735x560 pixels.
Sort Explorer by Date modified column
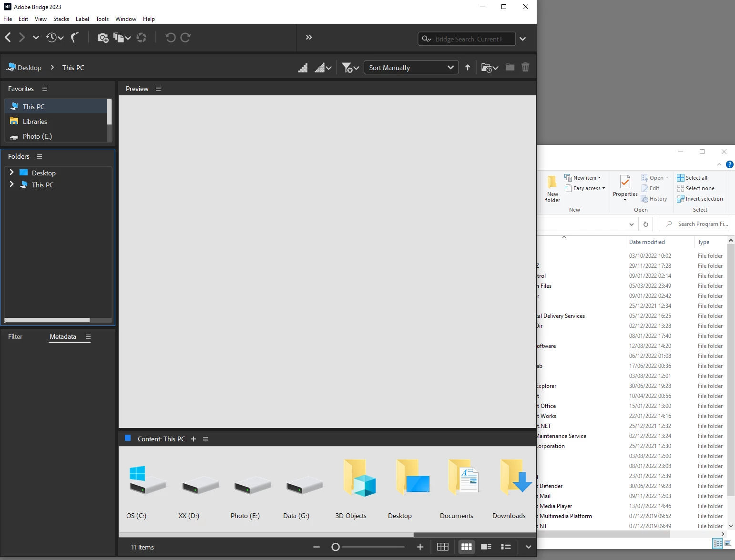[647, 242]
